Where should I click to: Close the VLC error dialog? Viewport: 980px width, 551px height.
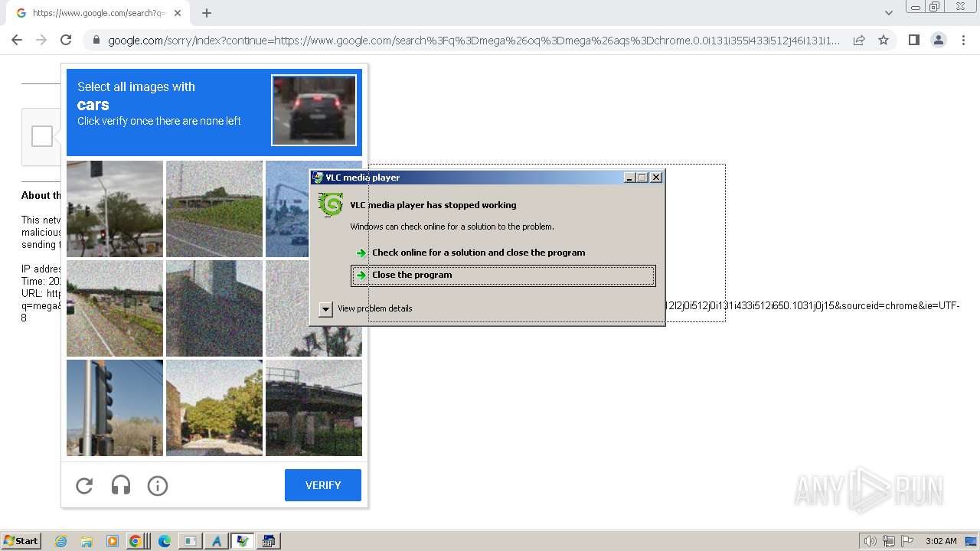[656, 178]
